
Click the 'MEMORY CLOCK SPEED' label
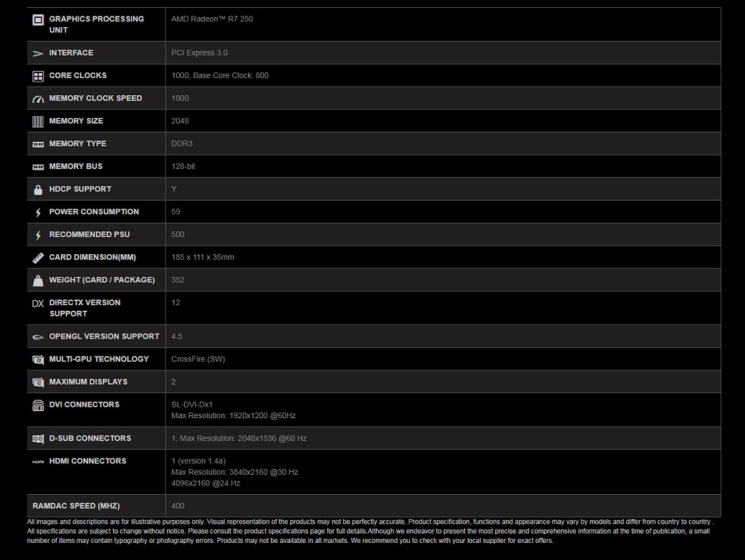click(95, 98)
